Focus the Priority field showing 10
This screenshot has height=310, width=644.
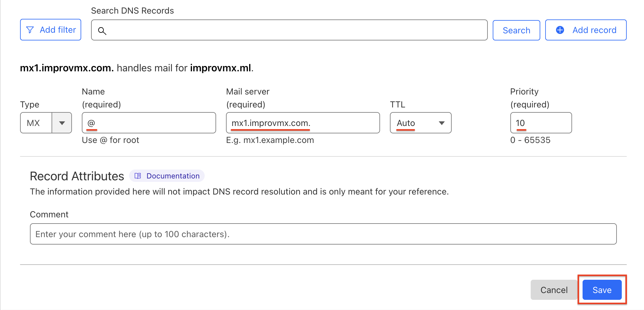point(541,123)
